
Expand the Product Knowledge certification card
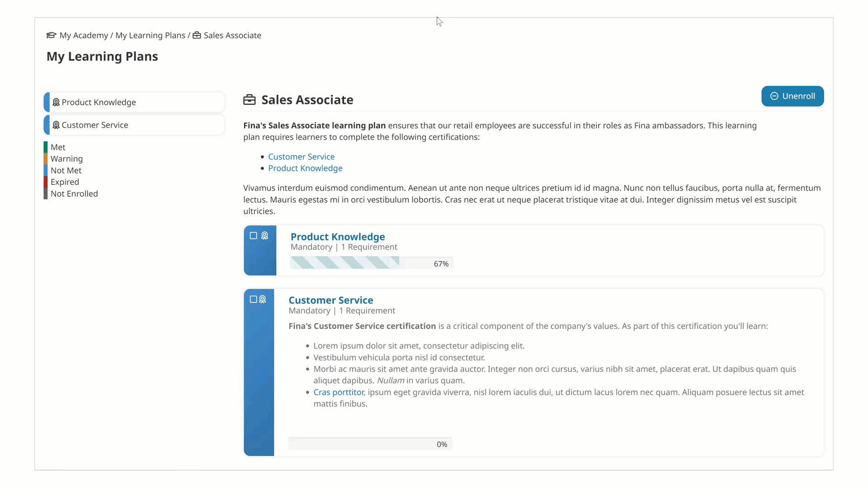point(337,237)
